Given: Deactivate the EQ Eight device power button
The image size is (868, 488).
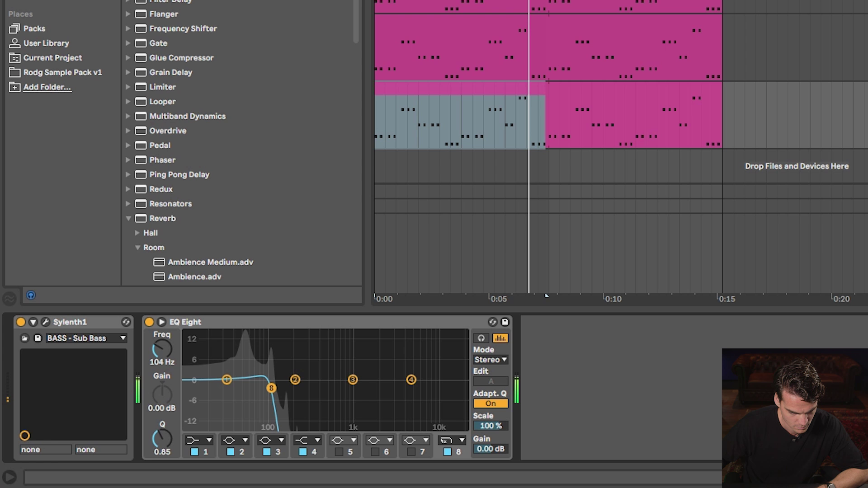Looking at the screenshot, I should 149,322.
